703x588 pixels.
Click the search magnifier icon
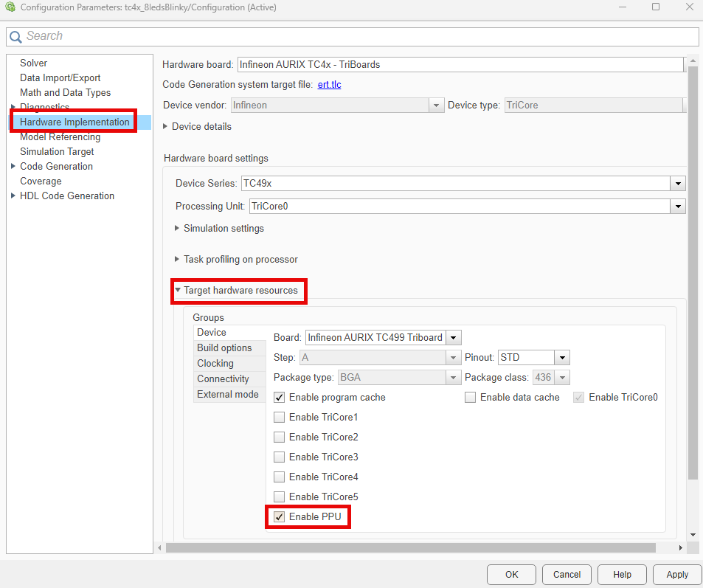[15, 35]
